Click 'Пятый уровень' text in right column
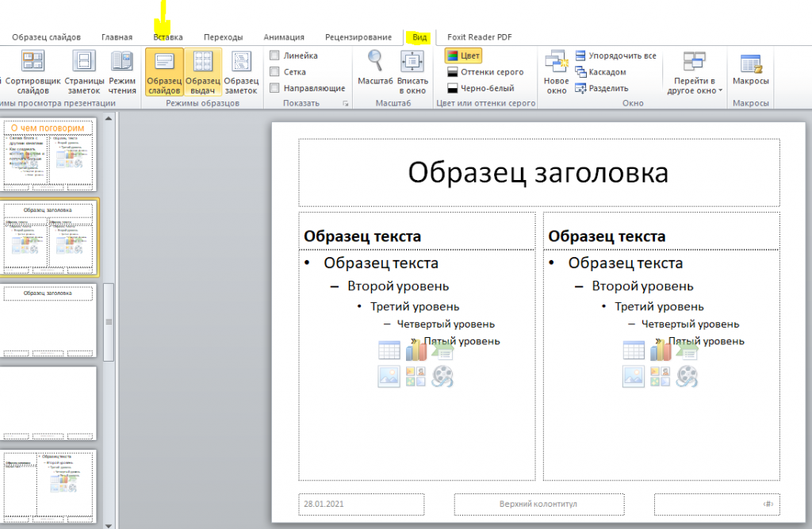The height and width of the screenshot is (529, 812). point(707,342)
